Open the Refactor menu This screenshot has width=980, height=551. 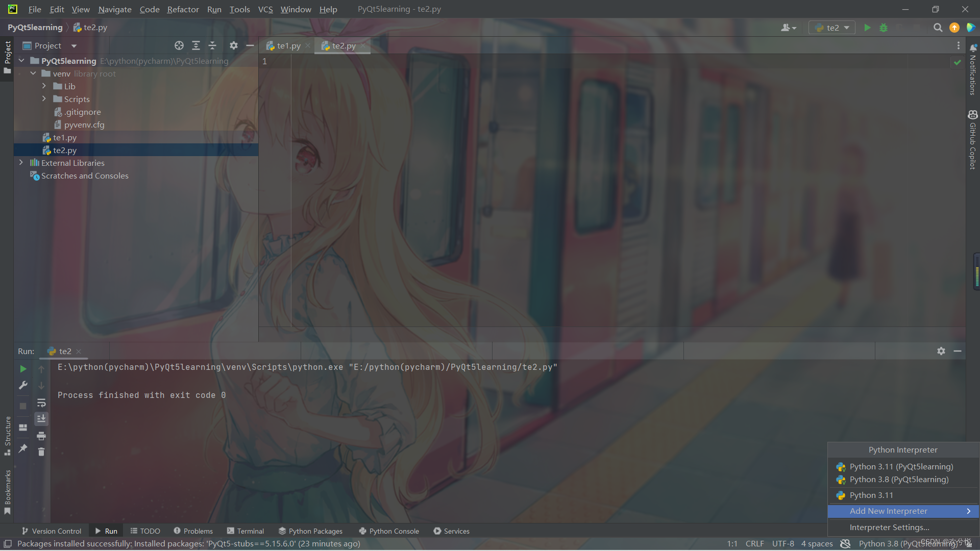coord(183,9)
